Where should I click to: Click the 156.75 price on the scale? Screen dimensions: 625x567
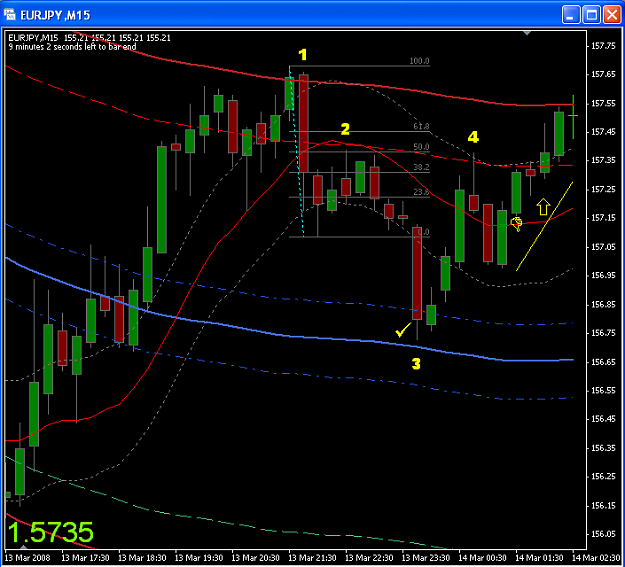pyautogui.click(x=603, y=333)
